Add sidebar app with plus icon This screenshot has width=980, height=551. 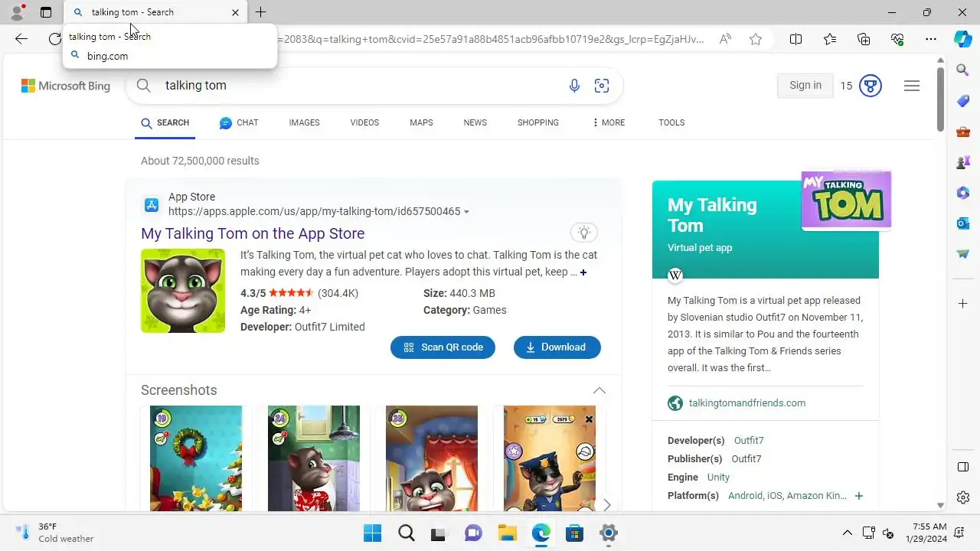pyautogui.click(x=963, y=304)
